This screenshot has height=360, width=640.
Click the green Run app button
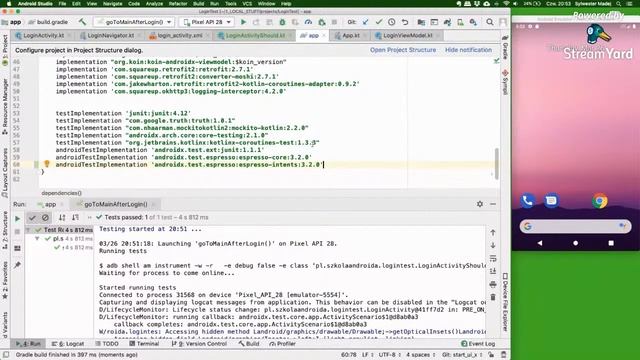pyautogui.click(x=244, y=22)
